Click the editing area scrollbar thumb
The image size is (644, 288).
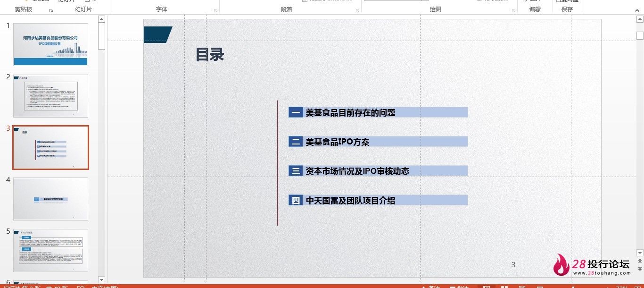pyautogui.click(x=640, y=35)
